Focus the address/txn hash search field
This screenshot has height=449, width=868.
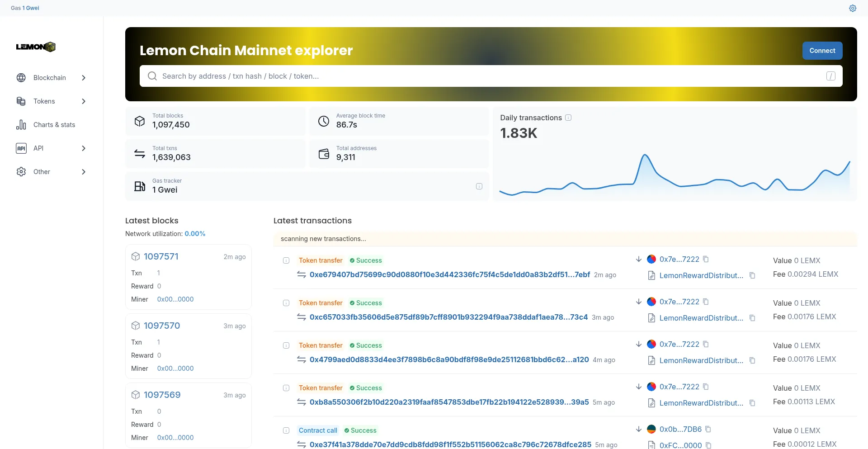(491, 76)
